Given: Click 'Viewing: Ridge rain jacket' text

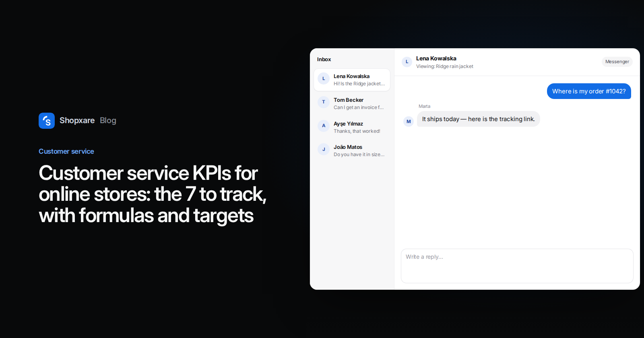Looking at the screenshot, I should (445, 66).
